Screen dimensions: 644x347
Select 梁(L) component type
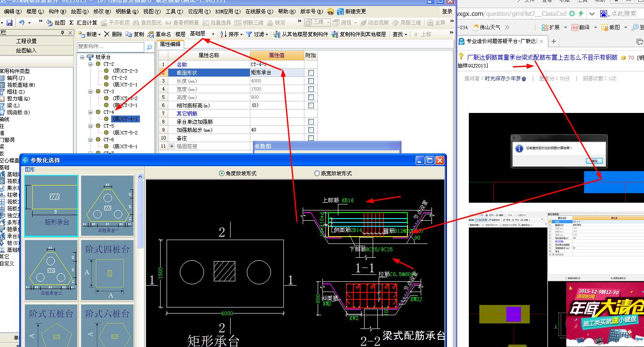pos(10,105)
